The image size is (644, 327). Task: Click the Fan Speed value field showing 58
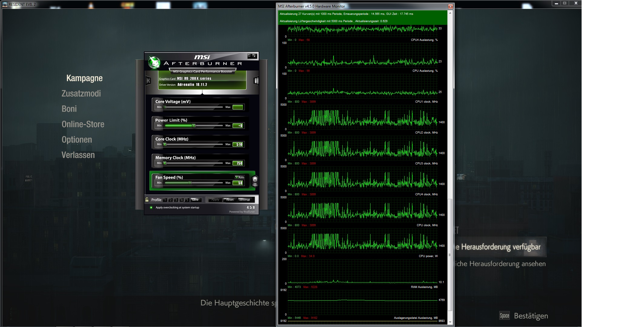(x=238, y=183)
